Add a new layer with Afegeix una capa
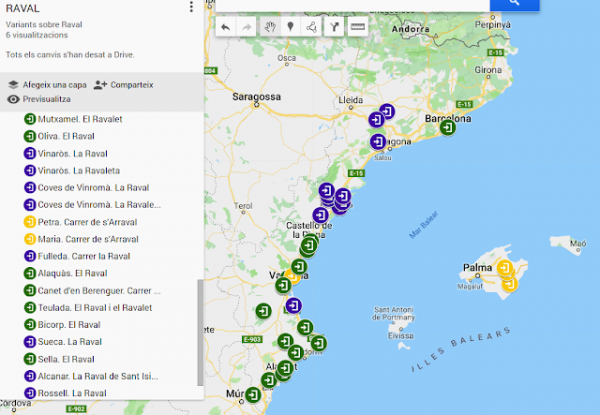600x415 pixels. click(x=47, y=85)
